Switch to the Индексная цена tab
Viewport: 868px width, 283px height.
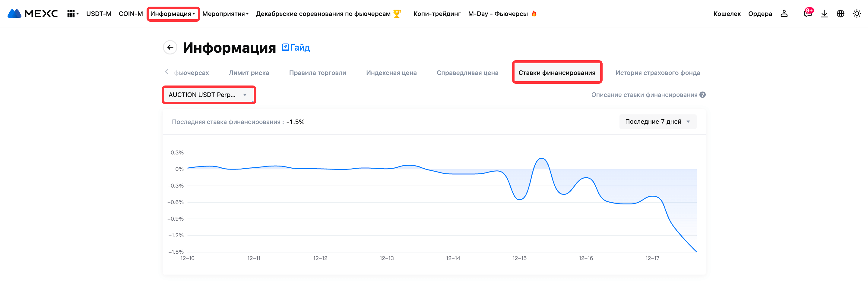391,73
